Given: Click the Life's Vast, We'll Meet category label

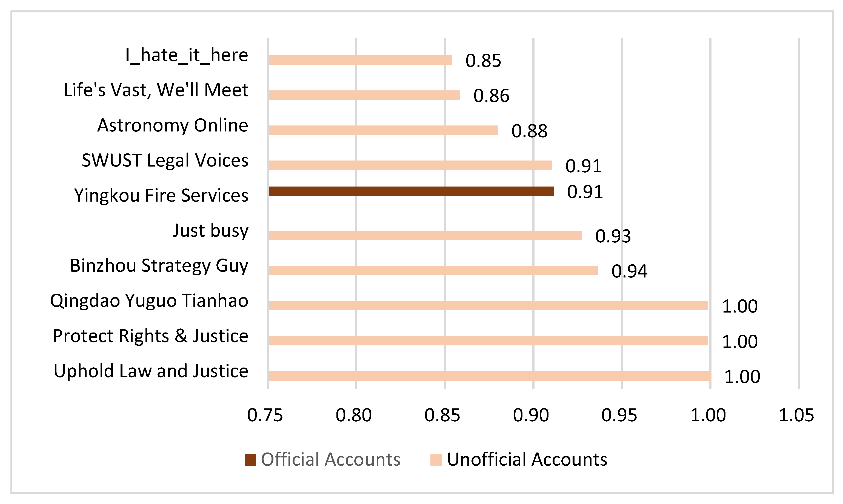Looking at the screenshot, I should (156, 90).
